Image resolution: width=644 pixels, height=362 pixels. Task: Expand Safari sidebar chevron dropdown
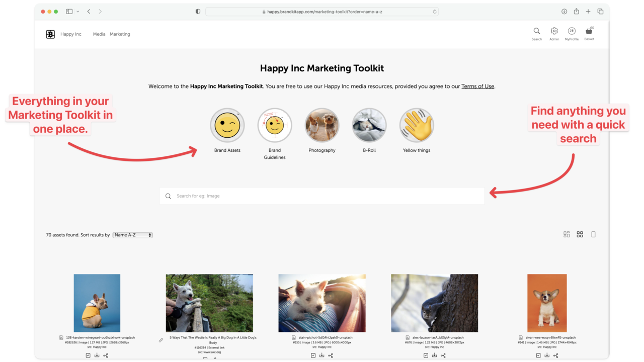tap(77, 12)
